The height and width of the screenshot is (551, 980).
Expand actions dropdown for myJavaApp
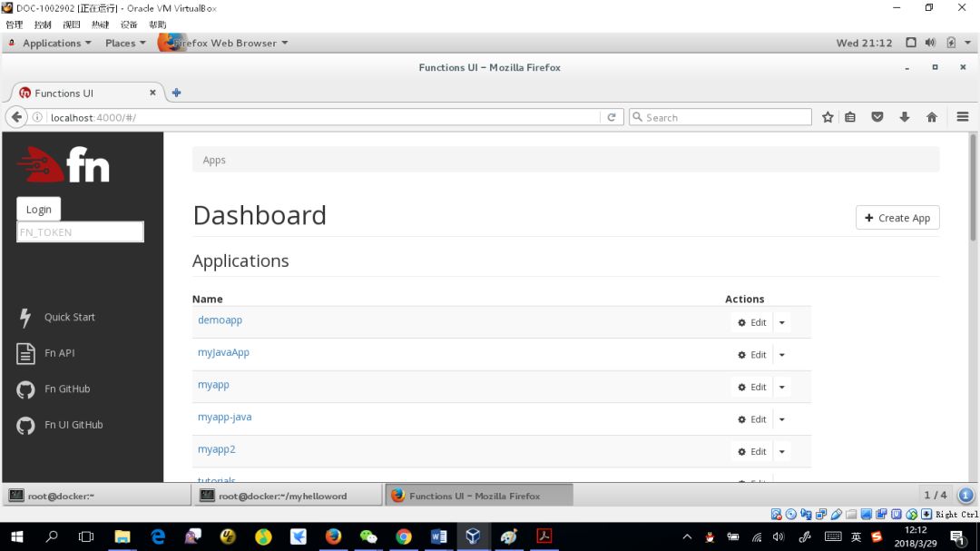(782, 355)
